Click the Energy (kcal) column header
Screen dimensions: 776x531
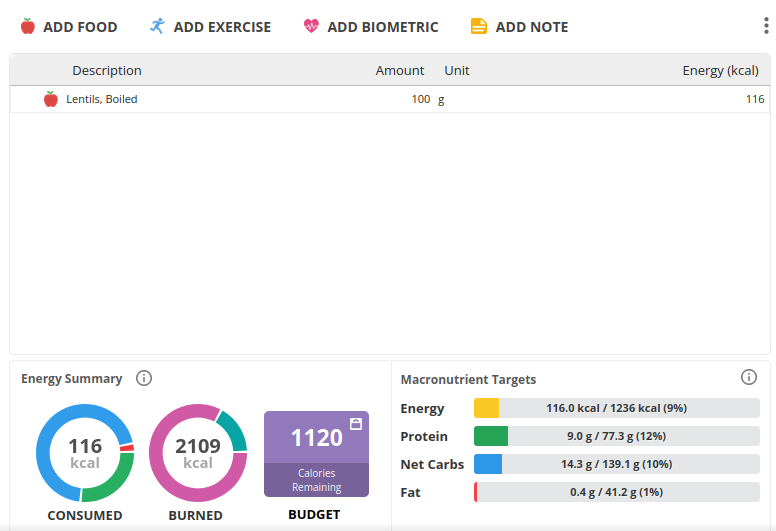[x=720, y=71]
